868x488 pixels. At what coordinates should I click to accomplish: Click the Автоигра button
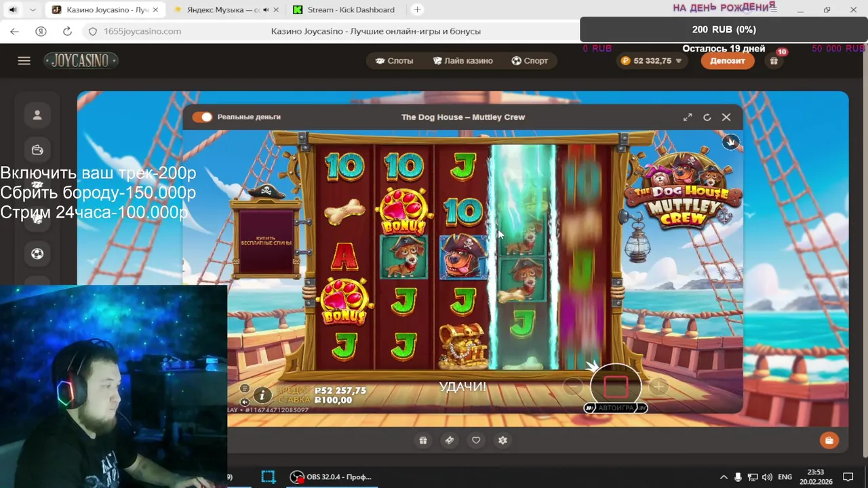pyautogui.click(x=616, y=408)
